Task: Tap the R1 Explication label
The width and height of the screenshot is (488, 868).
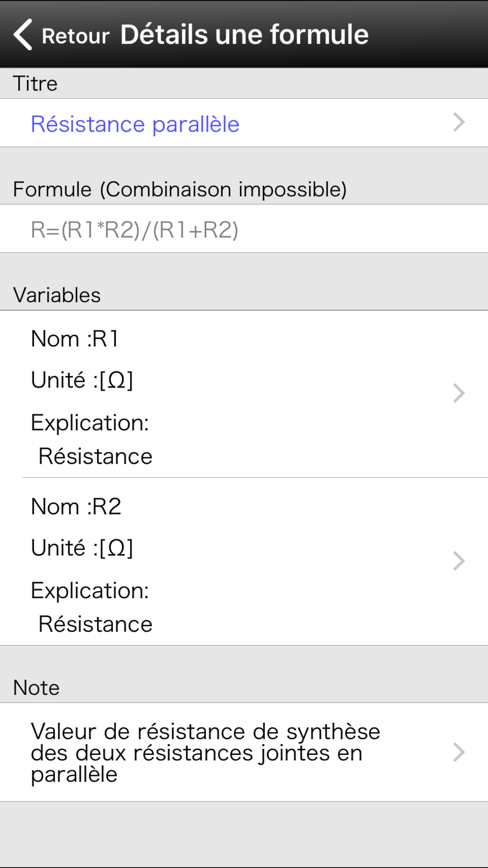Action: pyautogui.click(x=90, y=423)
